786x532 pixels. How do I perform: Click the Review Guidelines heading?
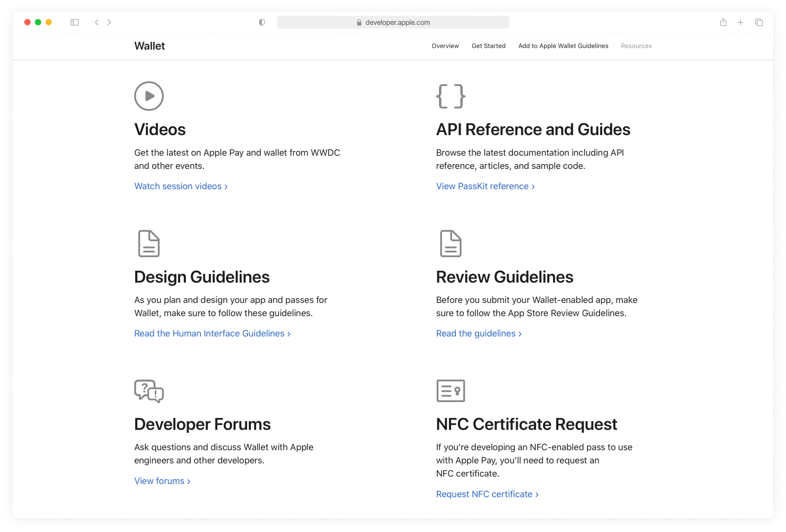pos(505,277)
